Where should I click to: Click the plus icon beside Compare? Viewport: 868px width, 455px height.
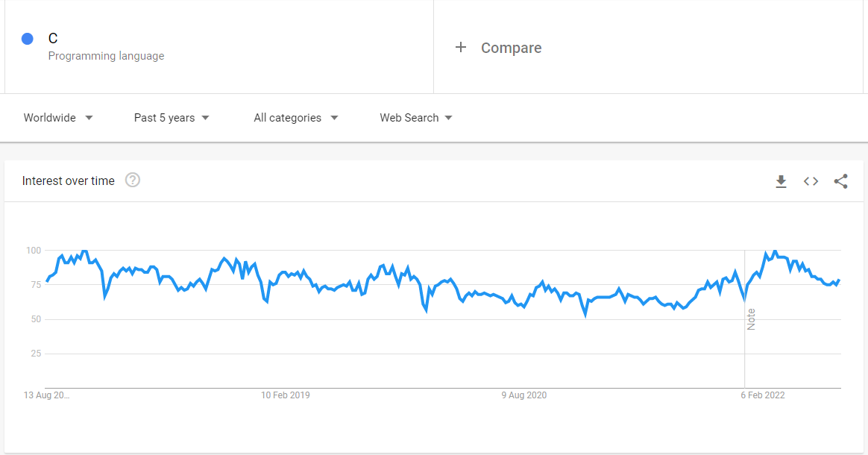click(x=461, y=48)
